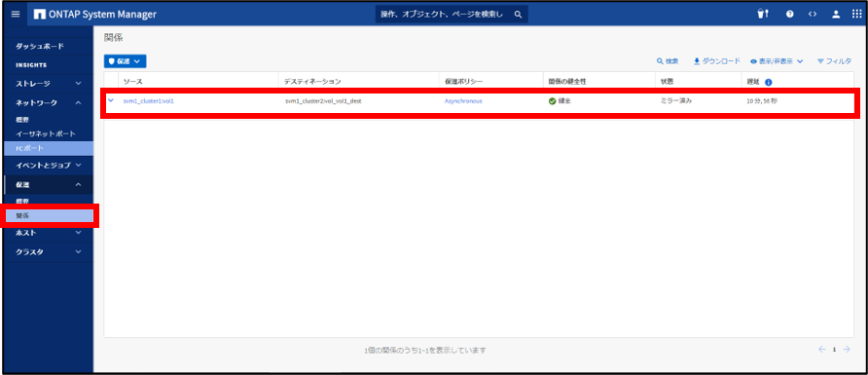The height and width of the screenshot is (375, 868).
Task: Go to the previous page arrow
Action: [822, 350]
